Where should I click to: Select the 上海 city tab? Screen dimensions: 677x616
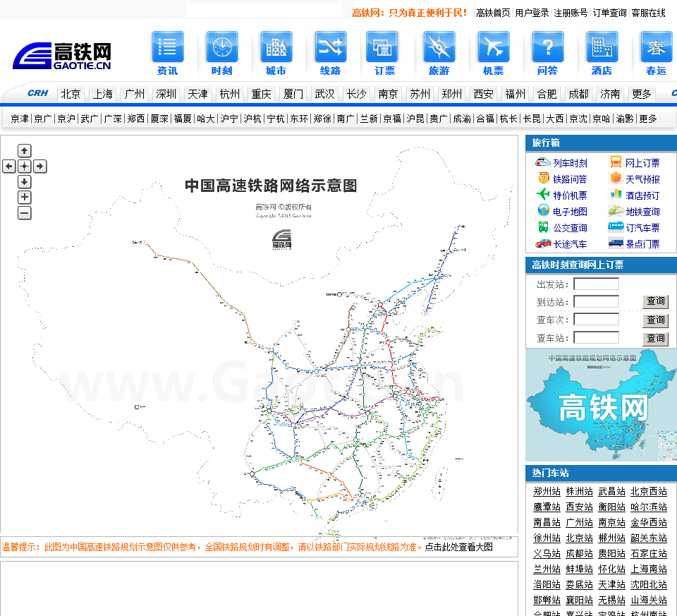[103, 94]
